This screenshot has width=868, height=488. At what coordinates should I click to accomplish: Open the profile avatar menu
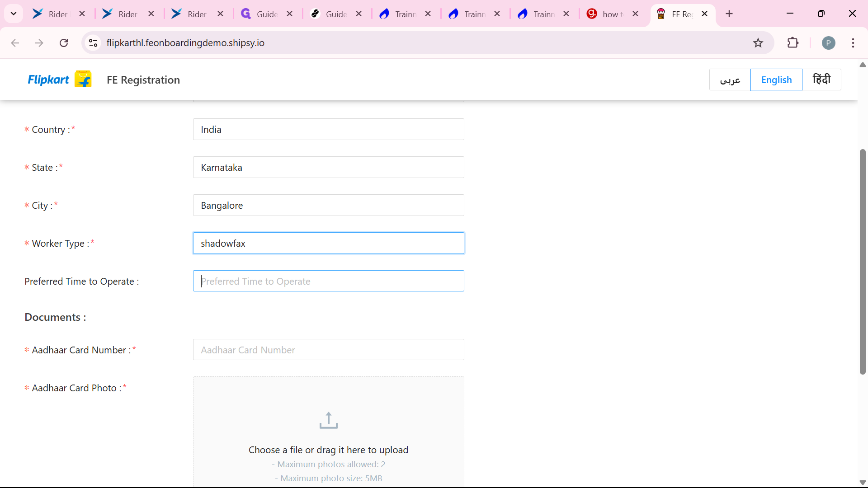(x=828, y=43)
